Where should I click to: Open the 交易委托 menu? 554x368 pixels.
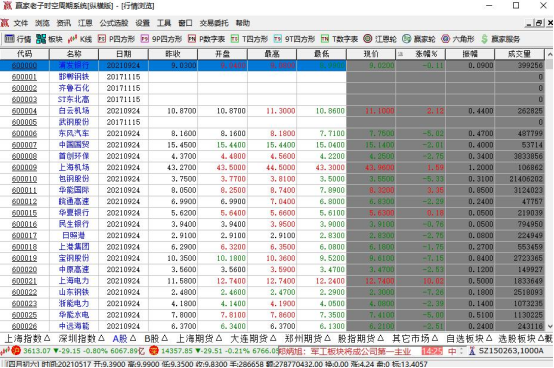(214, 23)
